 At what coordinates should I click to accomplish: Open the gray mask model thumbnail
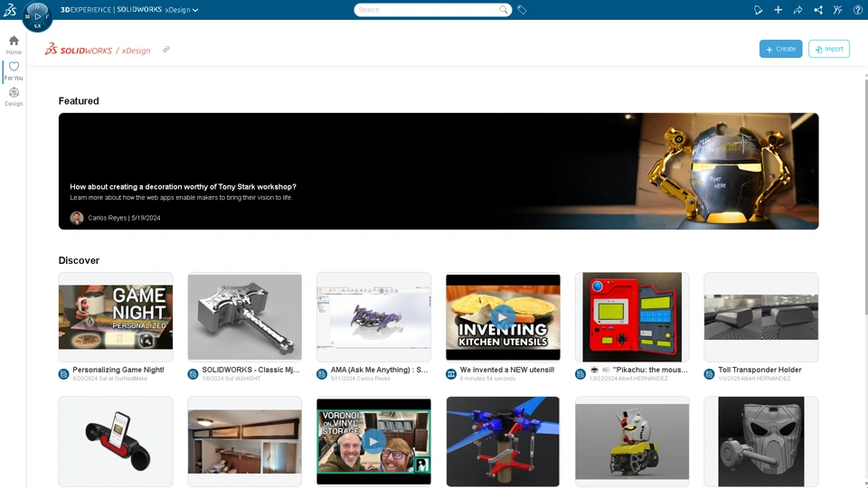[761, 442]
